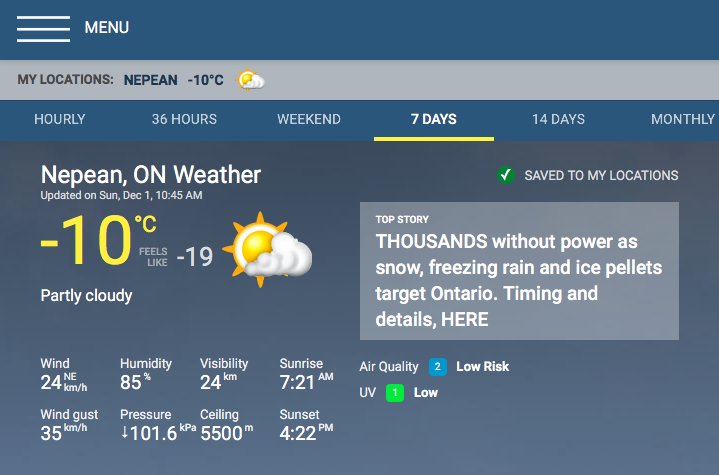Switch to the Monthly tab
Viewport: 719px width, 475px height.
pos(683,119)
